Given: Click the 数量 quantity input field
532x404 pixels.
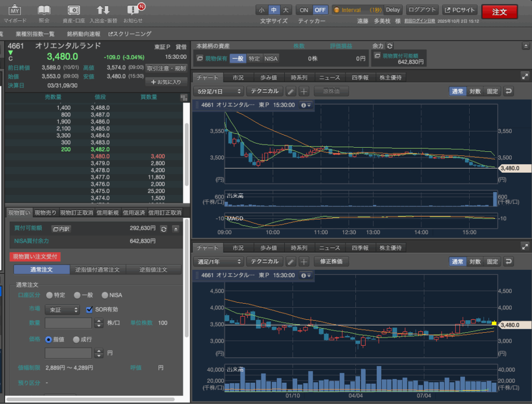Looking at the screenshot, I should click(69, 323).
